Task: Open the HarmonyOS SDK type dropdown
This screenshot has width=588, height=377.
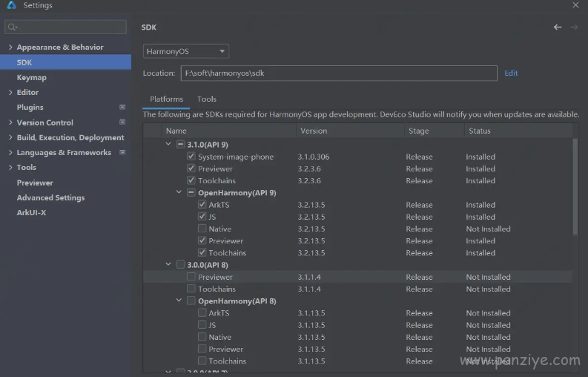Action: click(186, 51)
